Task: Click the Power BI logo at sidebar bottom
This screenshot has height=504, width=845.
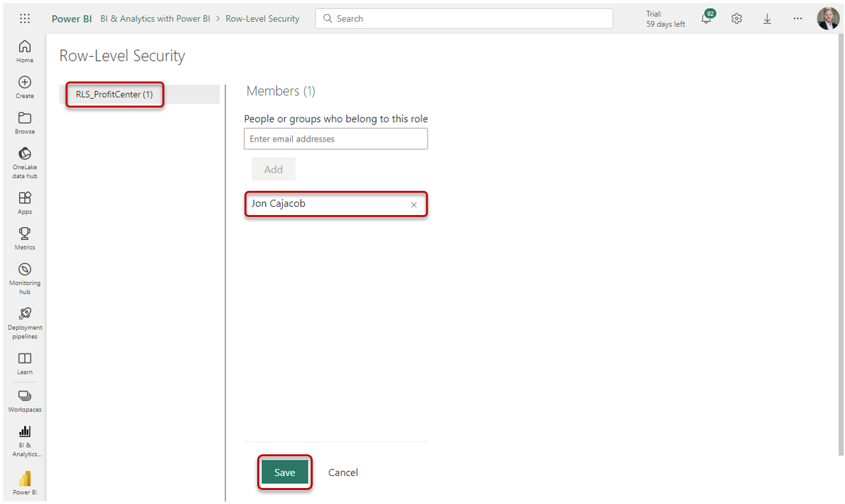Action: click(25, 483)
